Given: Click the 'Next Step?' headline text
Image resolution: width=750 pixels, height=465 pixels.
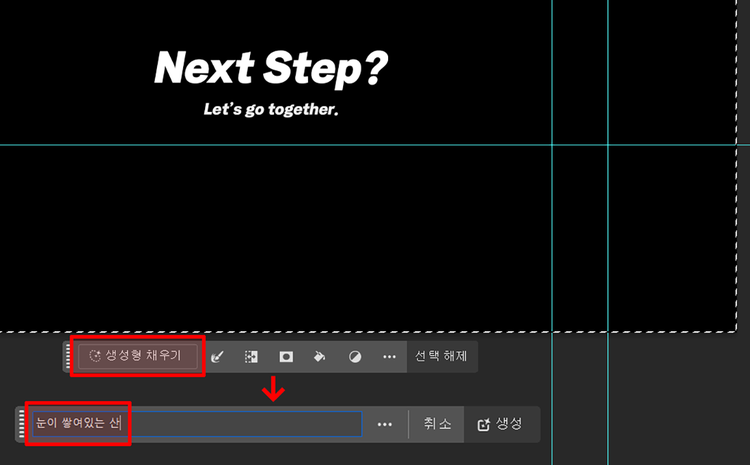Looking at the screenshot, I should 271,68.
